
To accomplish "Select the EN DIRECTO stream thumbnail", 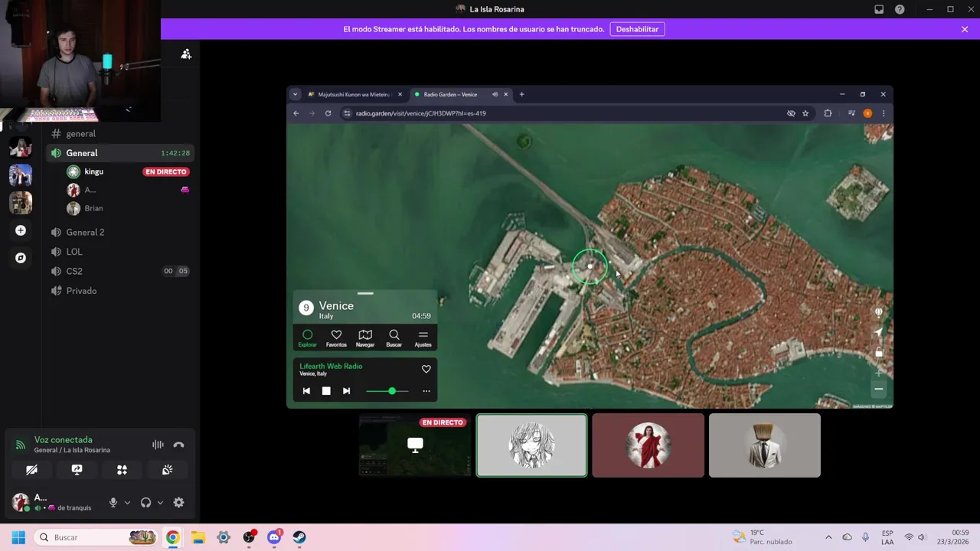I will [x=415, y=445].
